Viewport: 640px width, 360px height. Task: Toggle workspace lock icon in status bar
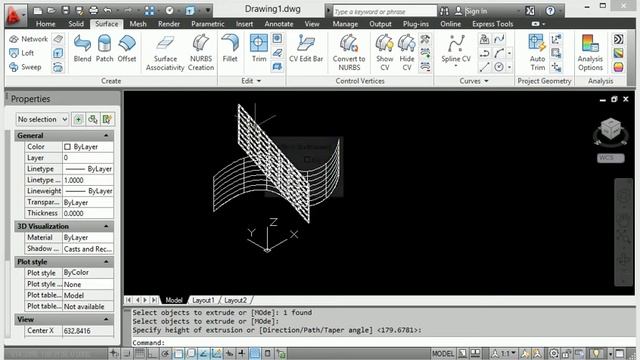coord(567,353)
